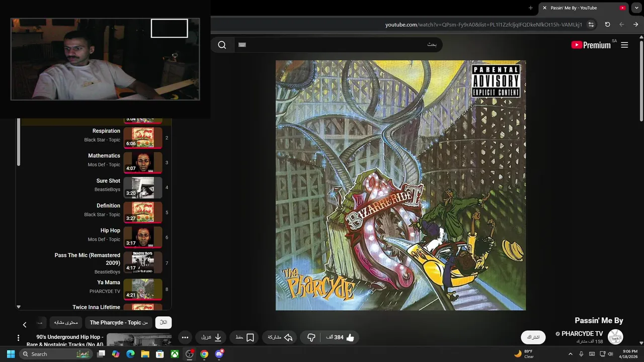Dislike the video with thumbs down
Image resolution: width=644 pixels, height=362 pixels.
tap(311, 337)
